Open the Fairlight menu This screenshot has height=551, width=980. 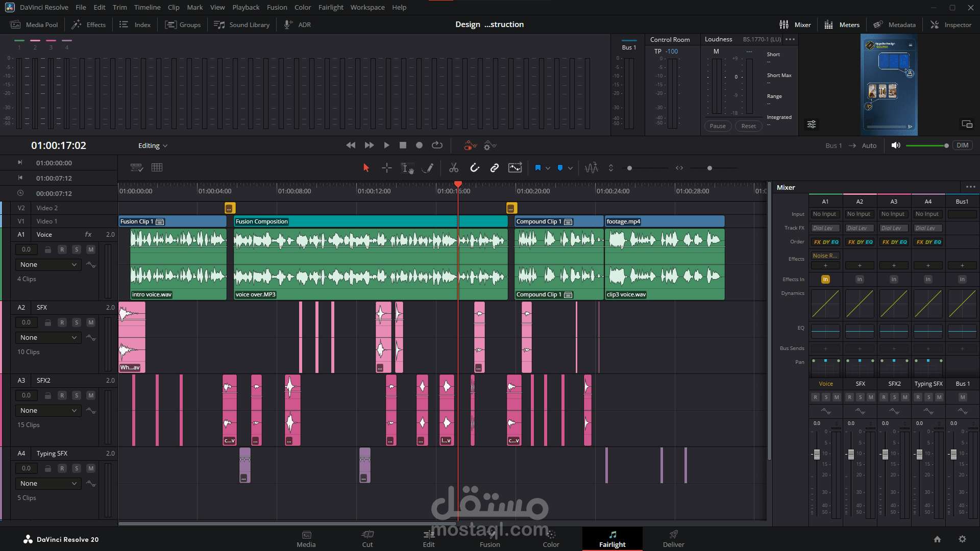click(x=330, y=7)
